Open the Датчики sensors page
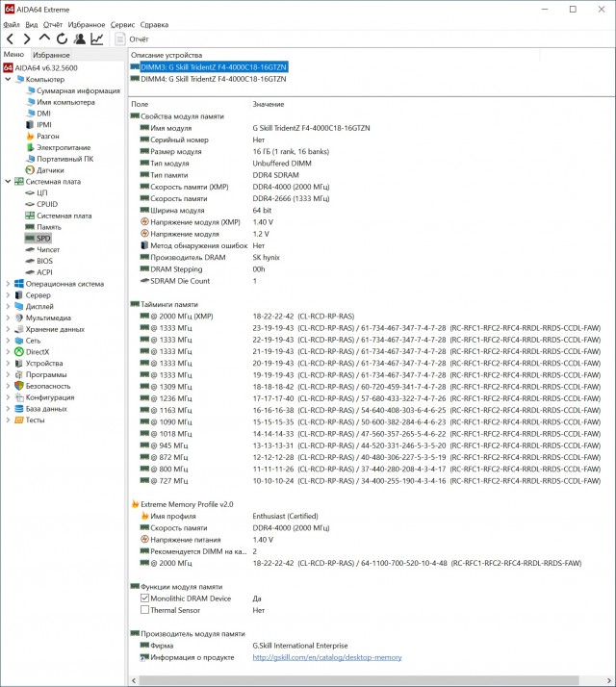 click(x=44, y=170)
